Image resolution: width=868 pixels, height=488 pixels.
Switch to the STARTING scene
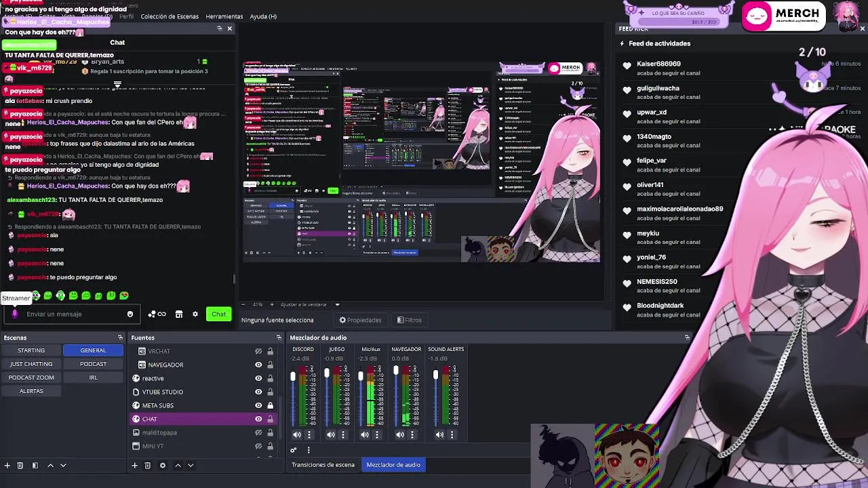tap(31, 350)
